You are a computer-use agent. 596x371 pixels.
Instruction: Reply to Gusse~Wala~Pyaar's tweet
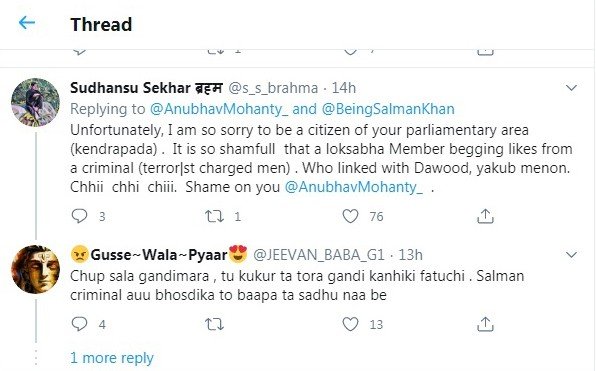(x=79, y=324)
